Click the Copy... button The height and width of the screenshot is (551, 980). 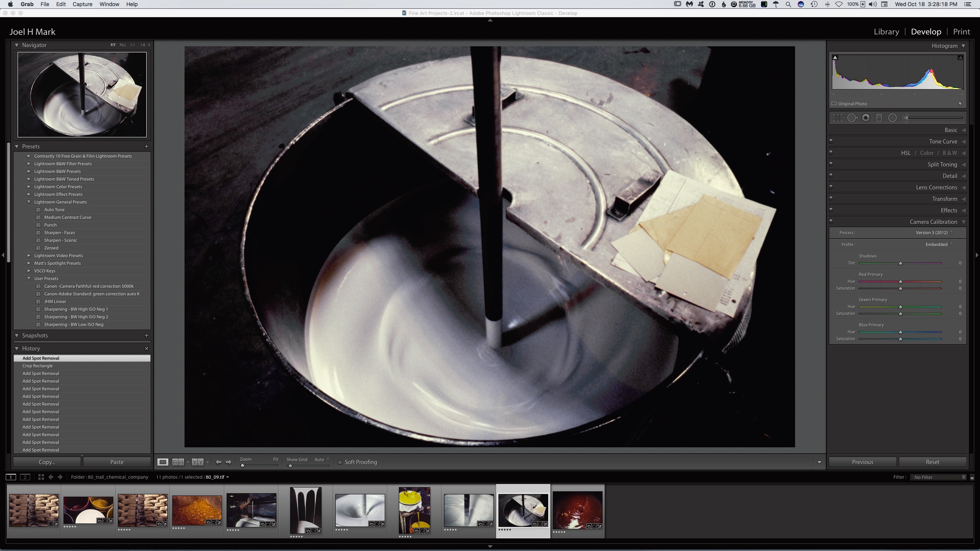pos(47,462)
